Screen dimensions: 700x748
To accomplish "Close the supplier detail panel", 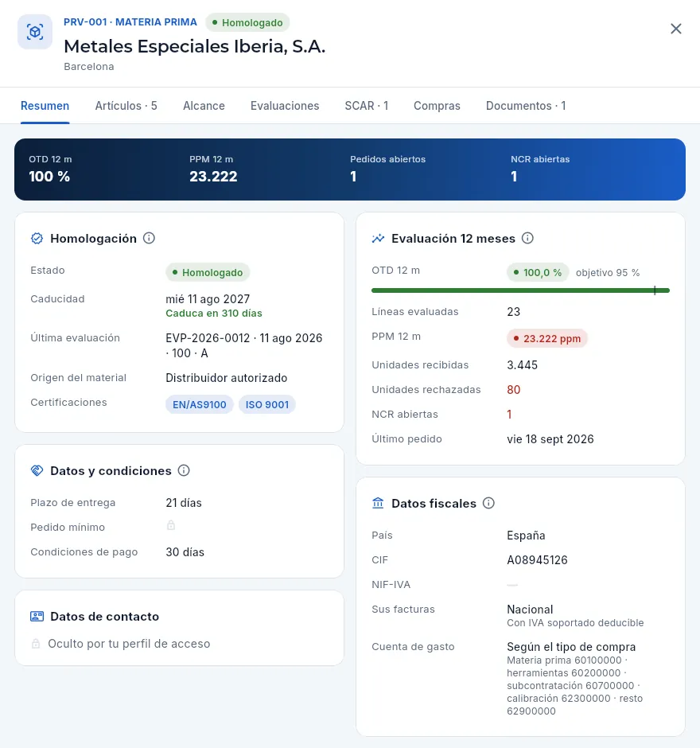I will (x=675, y=29).
